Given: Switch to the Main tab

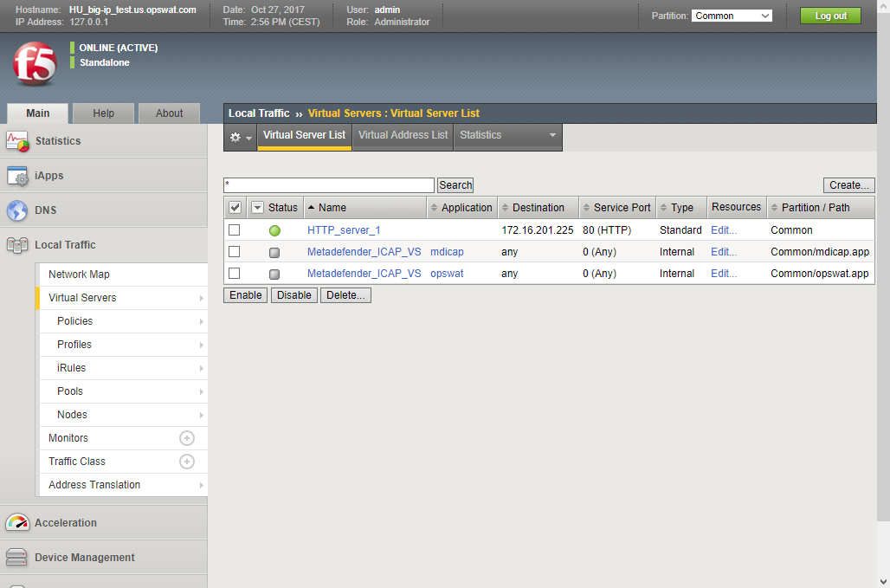Looking at the screenshot, I should point(37,113).
